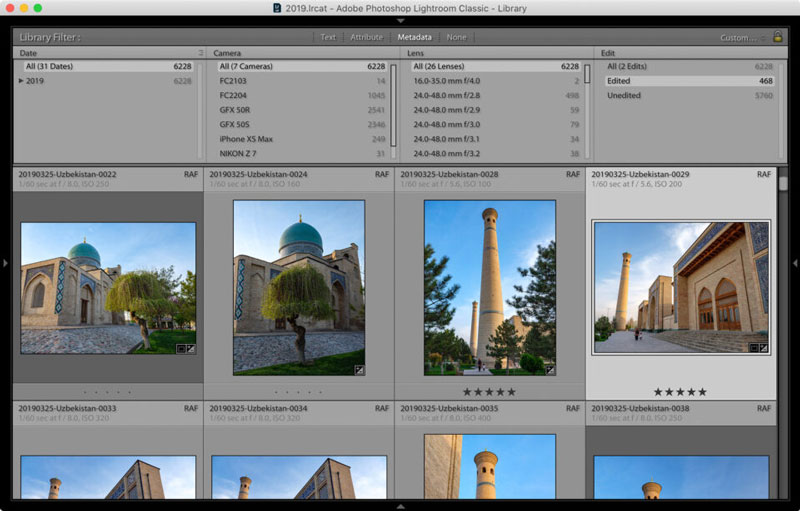Filter by Unedited photos
Viewport: 800px width, 511px height.
[x=625, y=96]
